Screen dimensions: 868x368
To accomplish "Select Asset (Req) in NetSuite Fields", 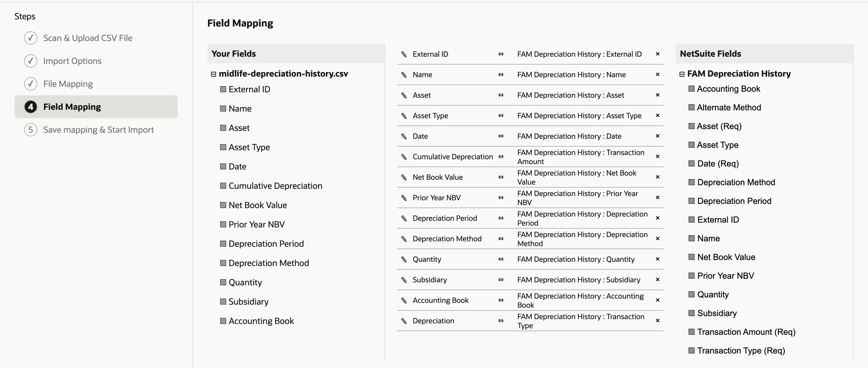I will point(719,126).
